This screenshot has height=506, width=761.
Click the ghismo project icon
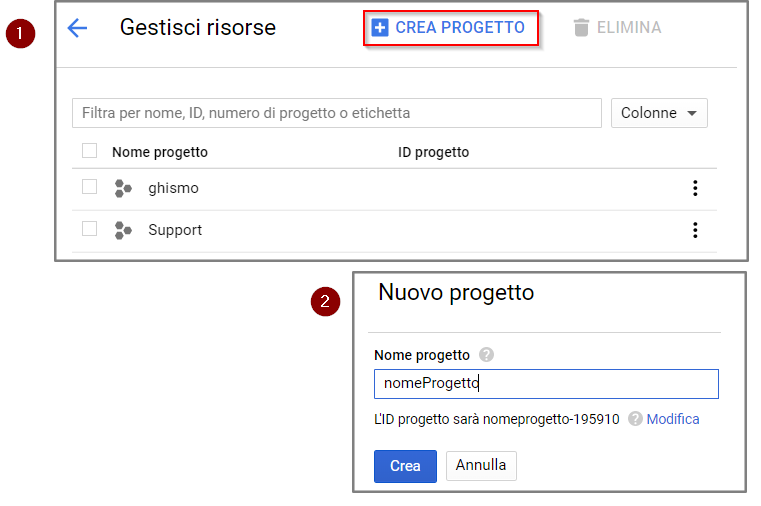[x=123, y=188]
